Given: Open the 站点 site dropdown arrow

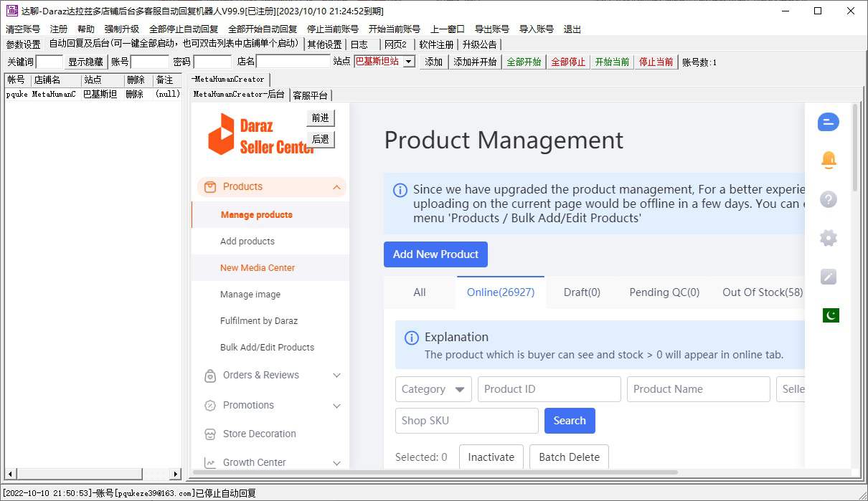Looking at the screenshot, I should tap(409, 62).
